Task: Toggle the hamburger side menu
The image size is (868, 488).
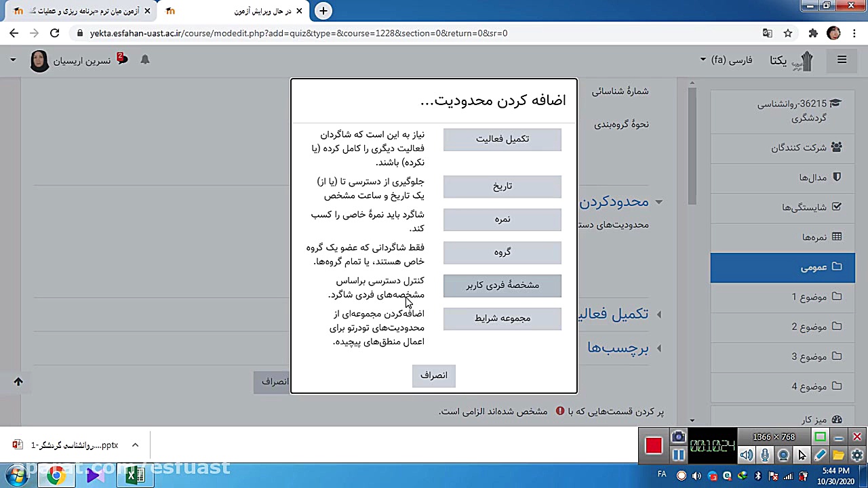Action: coord(842,60)
